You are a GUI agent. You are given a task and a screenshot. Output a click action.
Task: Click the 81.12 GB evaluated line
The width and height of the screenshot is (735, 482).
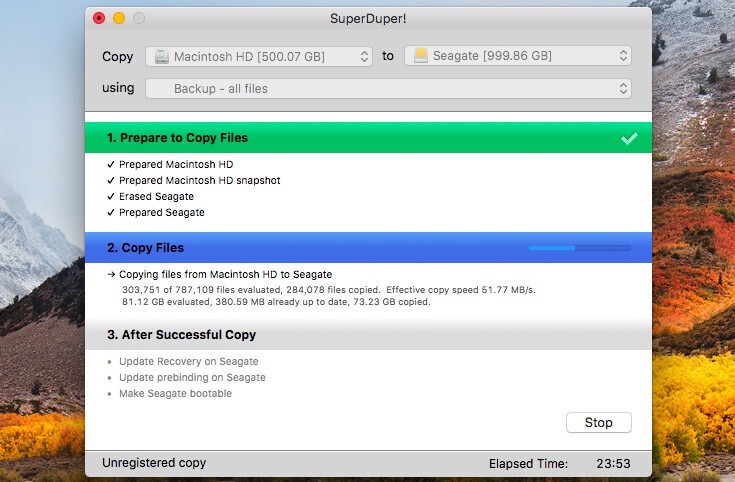click(276, 302)
